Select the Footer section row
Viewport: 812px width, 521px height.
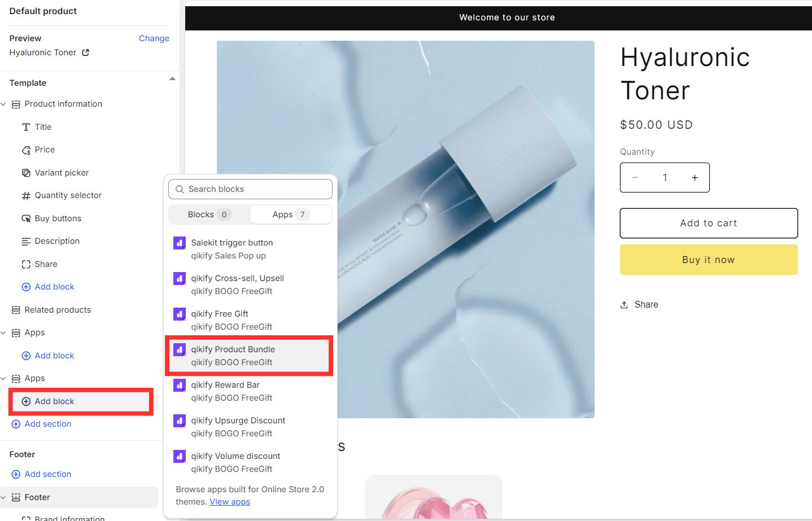pyautogui.click(x=79, y=497)
